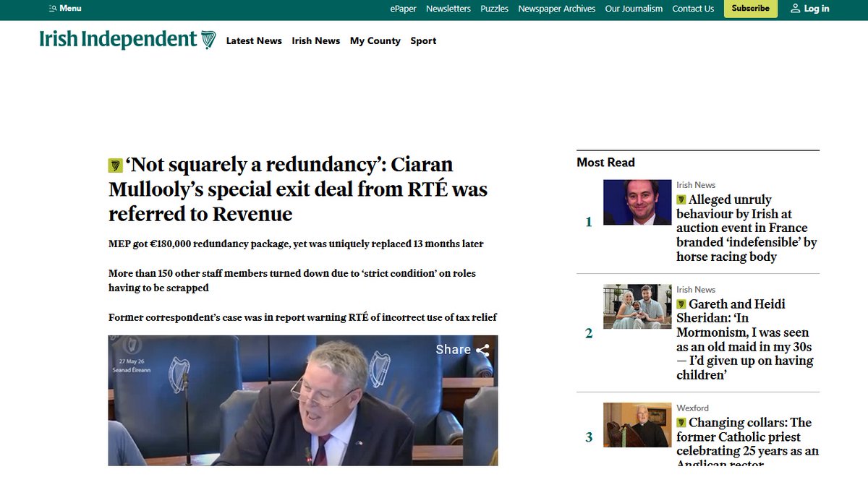Click premium badge beside unruly behaviour headline

(681, 199)
